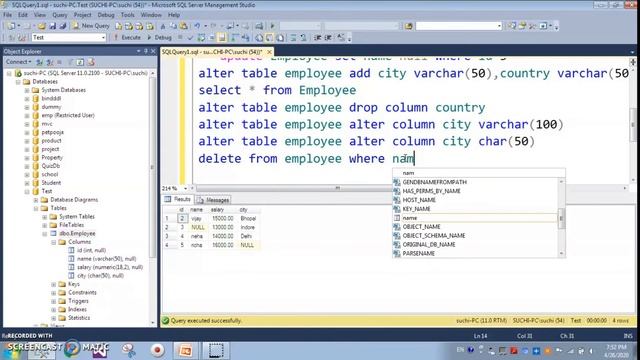Click the Cut scissors icon in toolbar
The width and height of the screenshot is (640, 360).
163,26
